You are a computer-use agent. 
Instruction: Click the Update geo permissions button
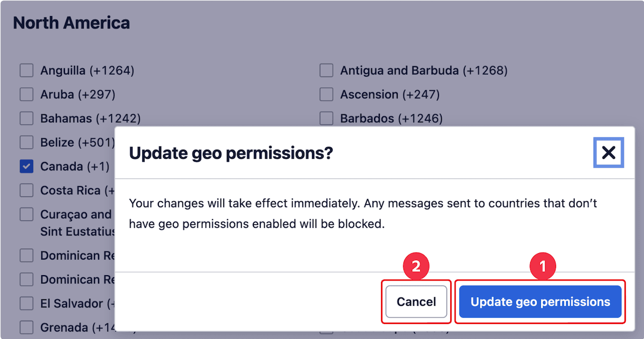tap(539, 301)
